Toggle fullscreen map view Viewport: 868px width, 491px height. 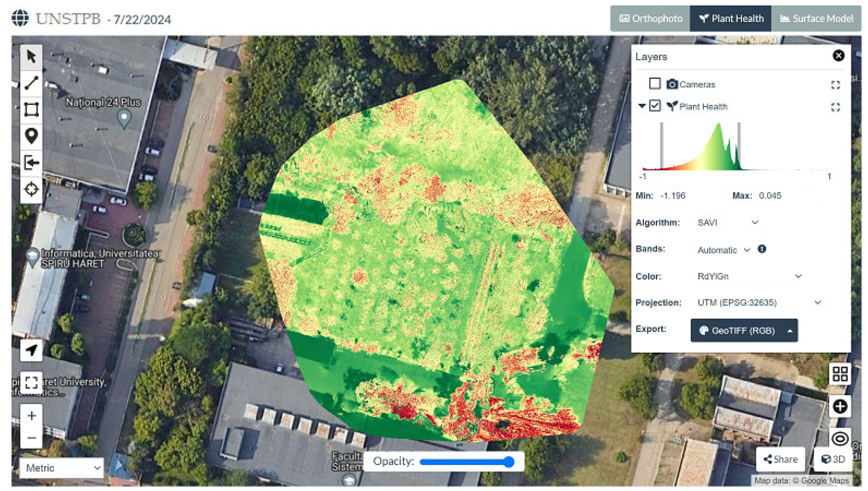pos(31,382)
